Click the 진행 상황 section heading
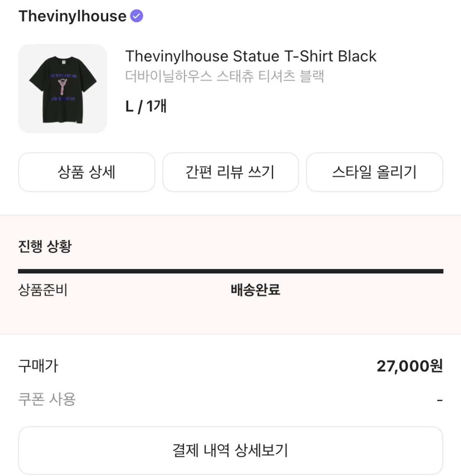 pyautogui.click(x=45, y=246)
